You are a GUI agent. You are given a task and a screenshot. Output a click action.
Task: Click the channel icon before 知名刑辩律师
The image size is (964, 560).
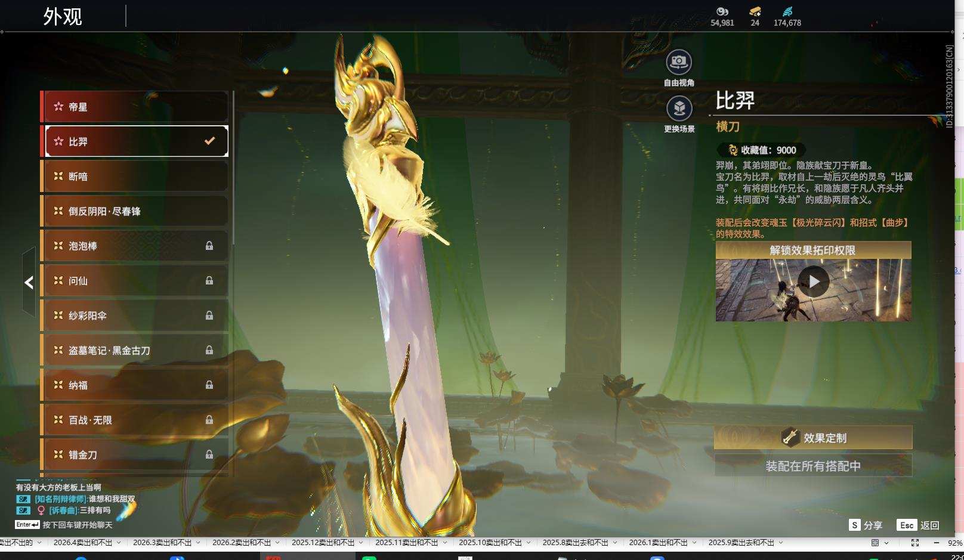click(23, 499)
